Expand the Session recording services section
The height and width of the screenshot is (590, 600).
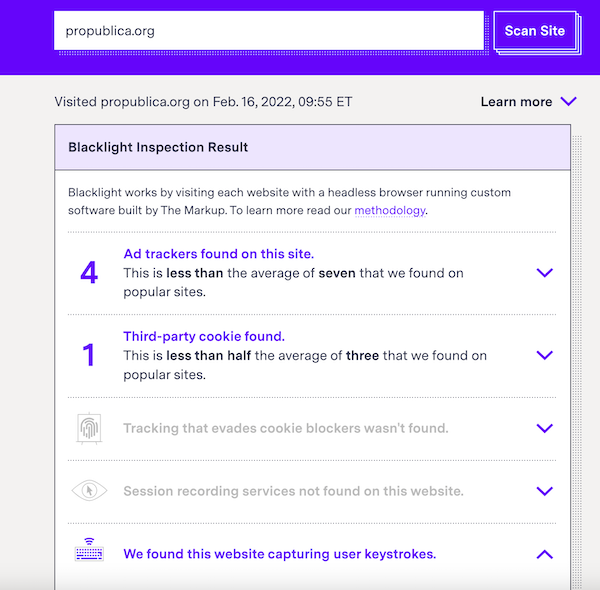[x=545, y=491]
